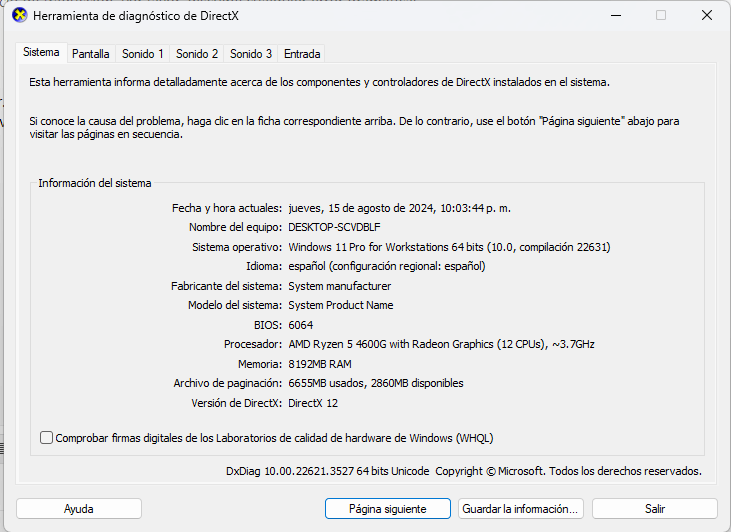The image size is (731, 532).
Task: Click the 6655MB usados paging file value
Action: point(376,383)
